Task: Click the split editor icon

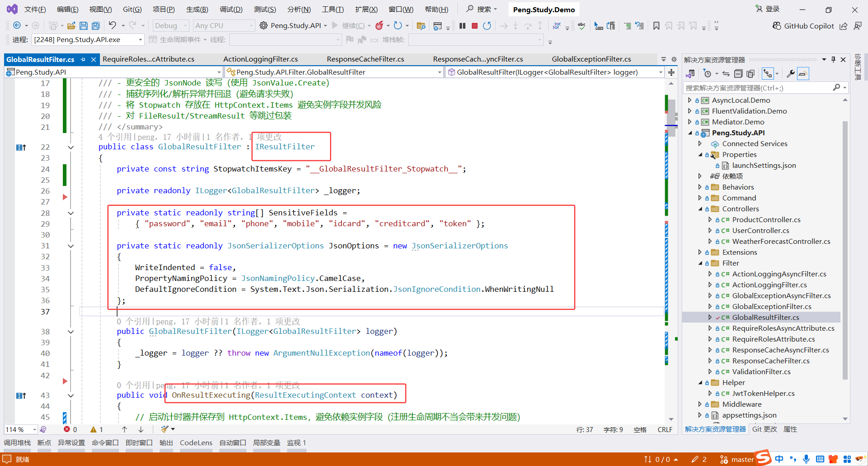Action: 671,72
